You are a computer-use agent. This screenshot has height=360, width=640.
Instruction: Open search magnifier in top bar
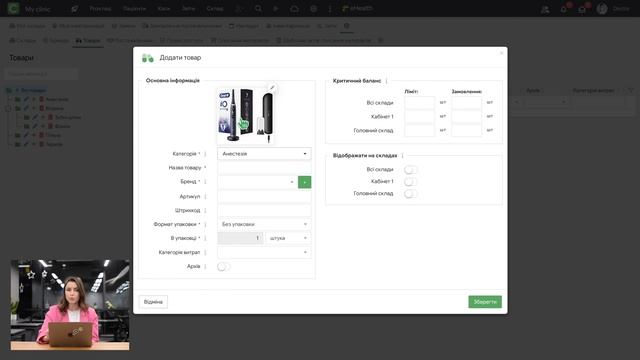pos(258,9)
